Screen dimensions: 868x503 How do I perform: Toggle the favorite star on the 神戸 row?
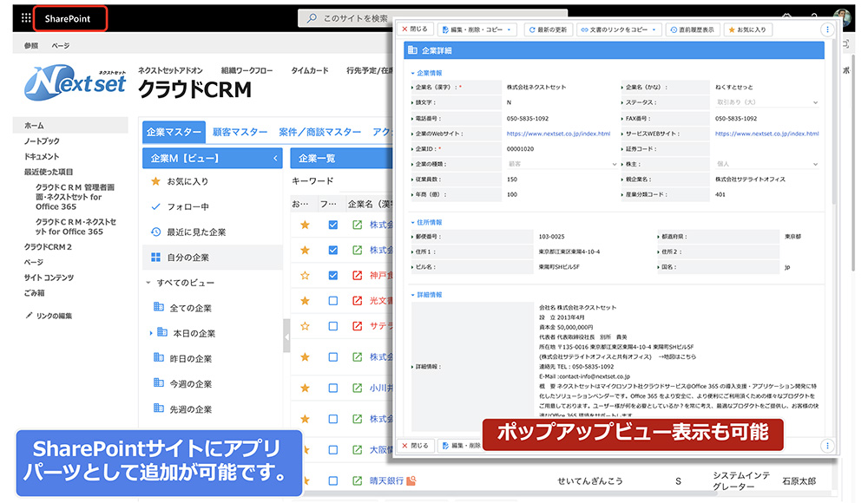pos(305,275)
